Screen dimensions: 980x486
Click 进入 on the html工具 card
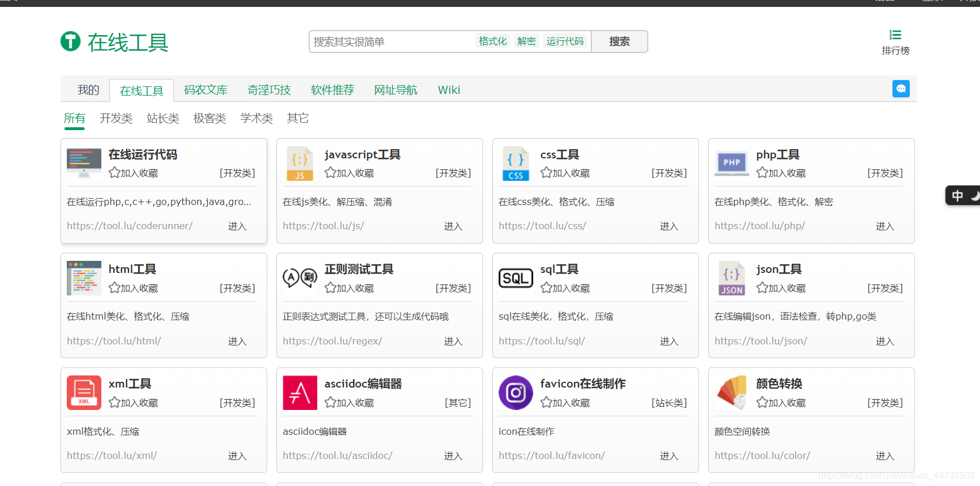237,341
